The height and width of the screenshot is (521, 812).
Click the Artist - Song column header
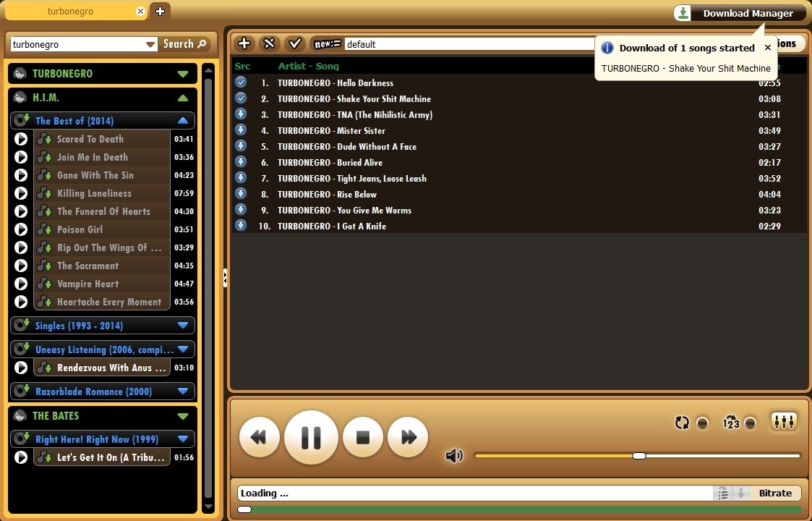[x=308, y=66]
